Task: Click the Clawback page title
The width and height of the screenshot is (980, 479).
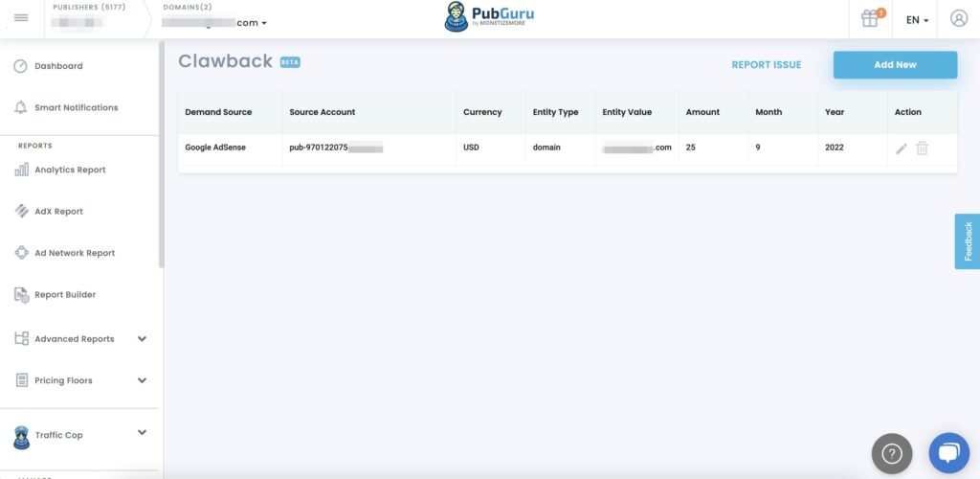Action: 226,61
